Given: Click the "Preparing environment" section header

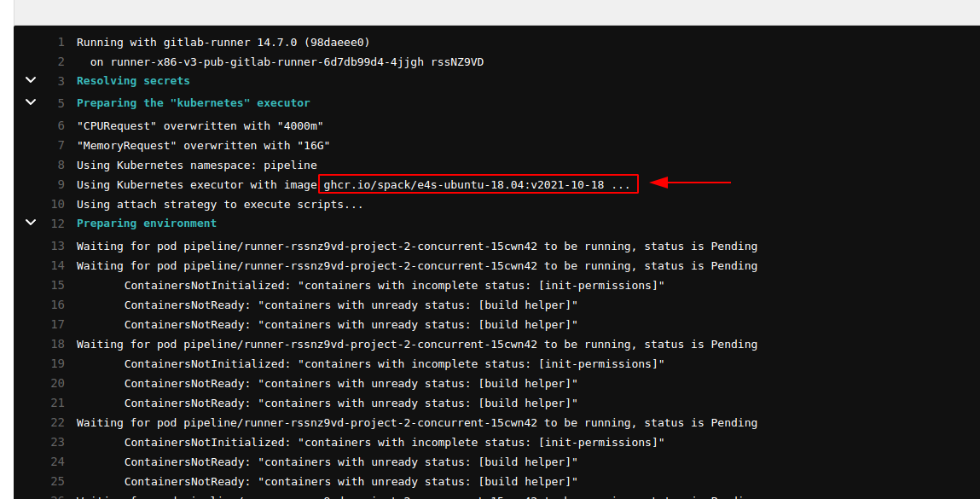Looking at the screenshot, I should 147,223.
